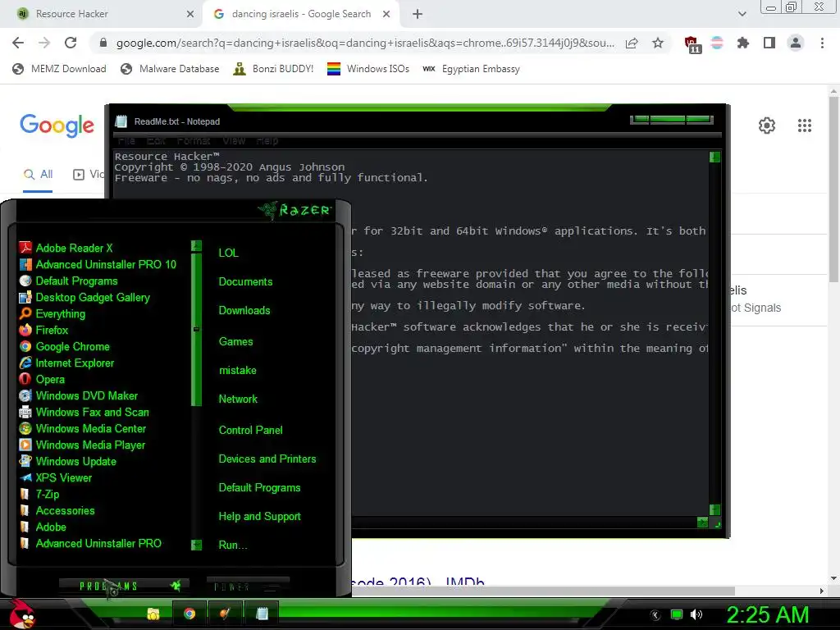Expand the 7-Zip folder
The width and height of the screenshot is (840, 630).
pyautogui.click(x=39, y=495)
